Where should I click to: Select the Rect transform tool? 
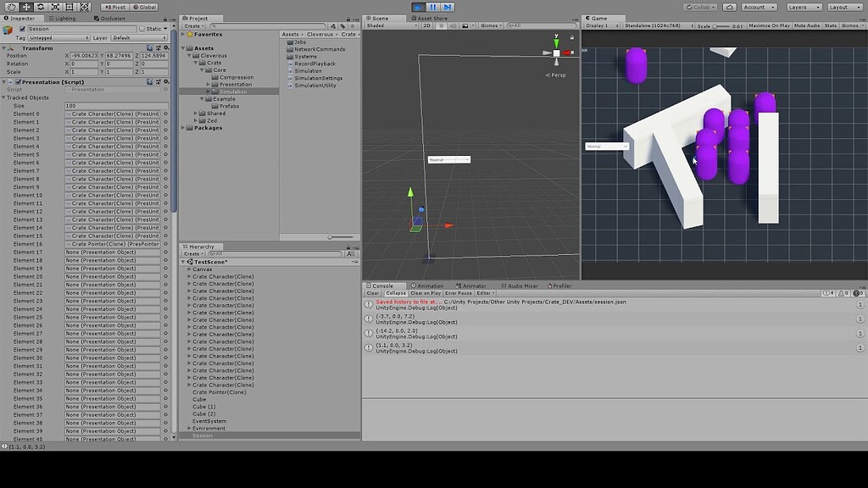point(70,7)
